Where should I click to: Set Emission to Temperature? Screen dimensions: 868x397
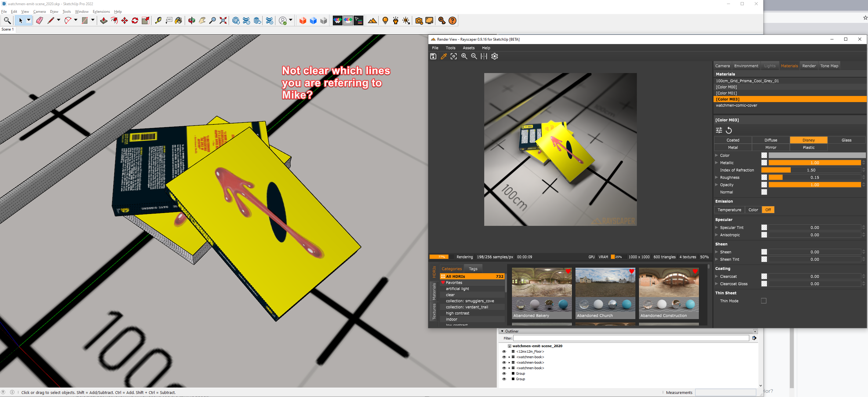point(729,210)
